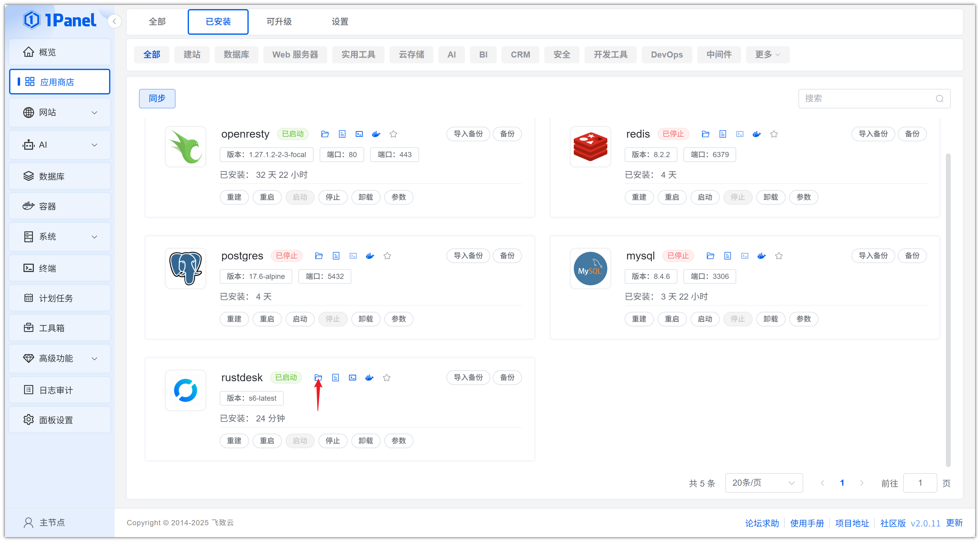Expand the 更多 category dropdown

tap(767, 55)
